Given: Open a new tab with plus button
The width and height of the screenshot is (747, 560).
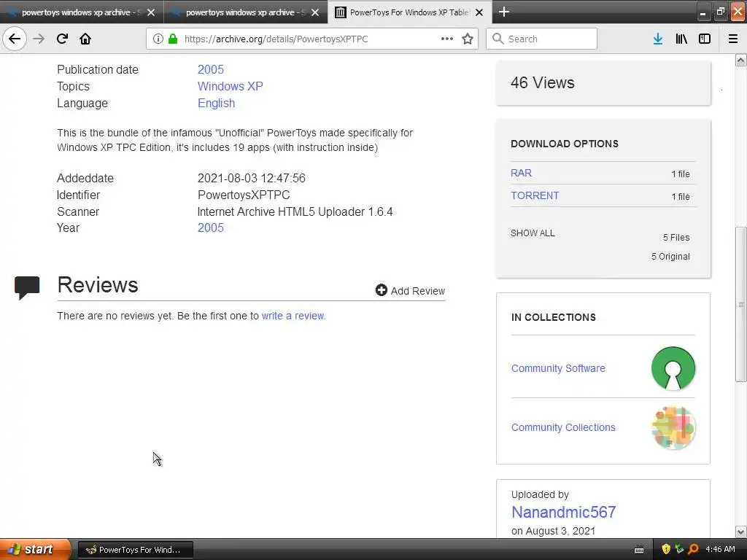Looking at the screenshot, I should tap(504, 12).
